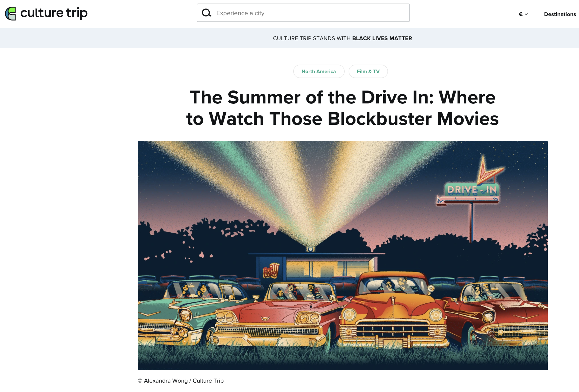Click the chevron beside the euro symbol
This screenshot has width=579, height=392.
526,14
